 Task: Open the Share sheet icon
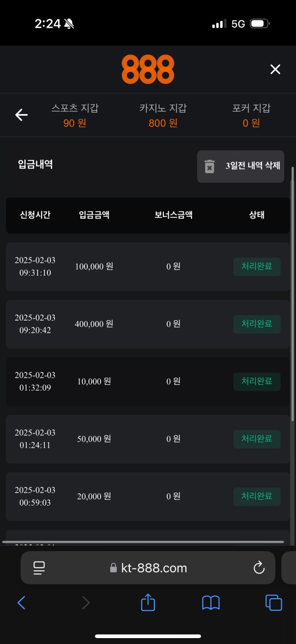pos(148,603)
